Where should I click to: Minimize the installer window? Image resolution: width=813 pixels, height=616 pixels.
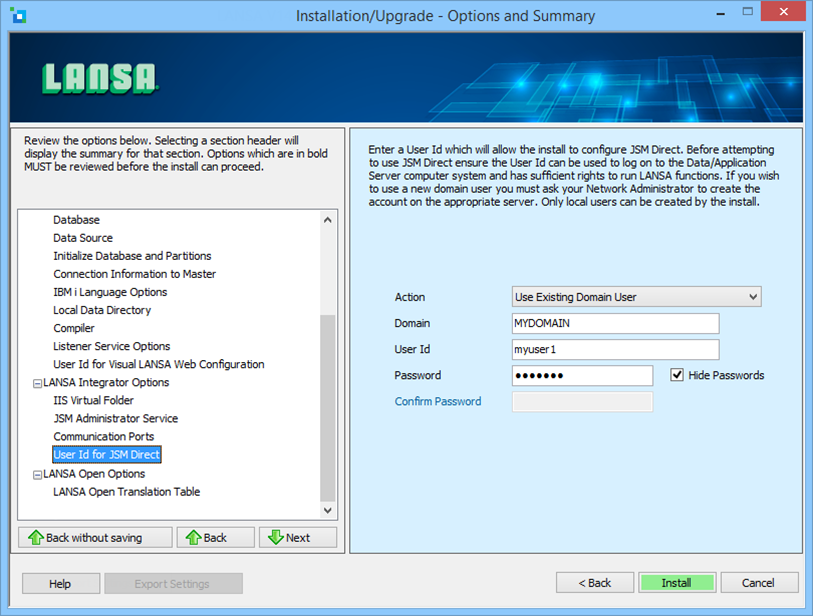(x=720, y=13)
